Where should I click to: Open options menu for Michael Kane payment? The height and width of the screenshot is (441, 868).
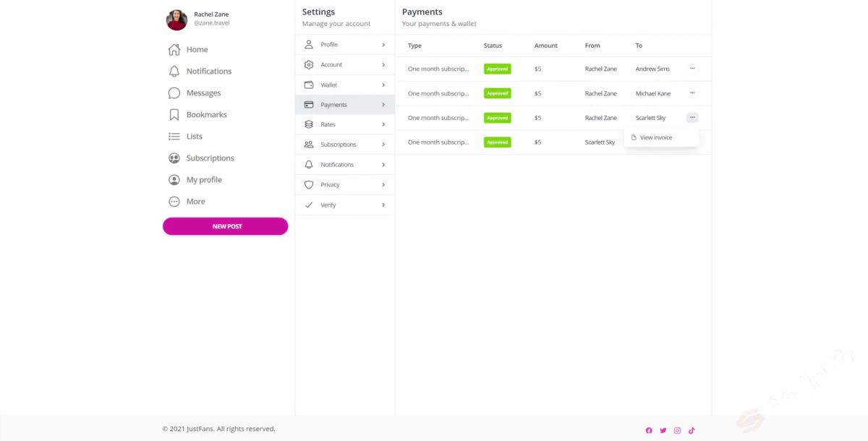[692, 93]
